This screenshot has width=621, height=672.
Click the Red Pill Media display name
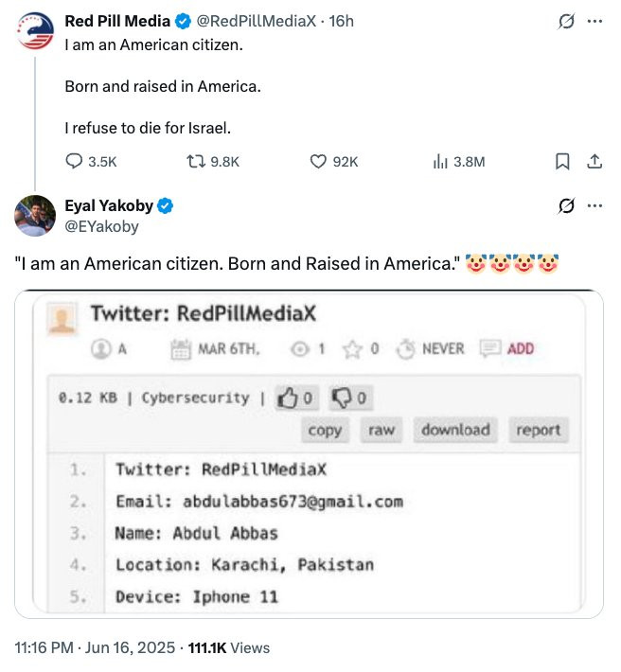pyautogui.click(x=117, y=21)
